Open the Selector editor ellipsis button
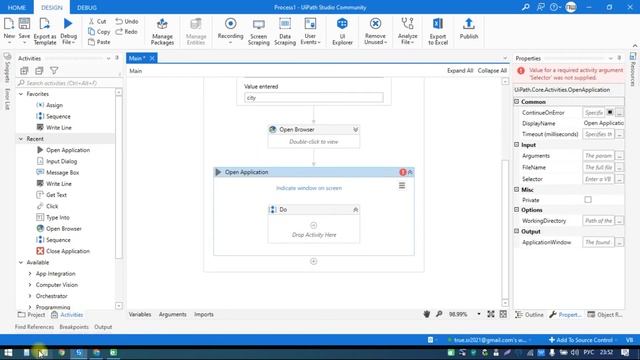 tap(620, 179)
